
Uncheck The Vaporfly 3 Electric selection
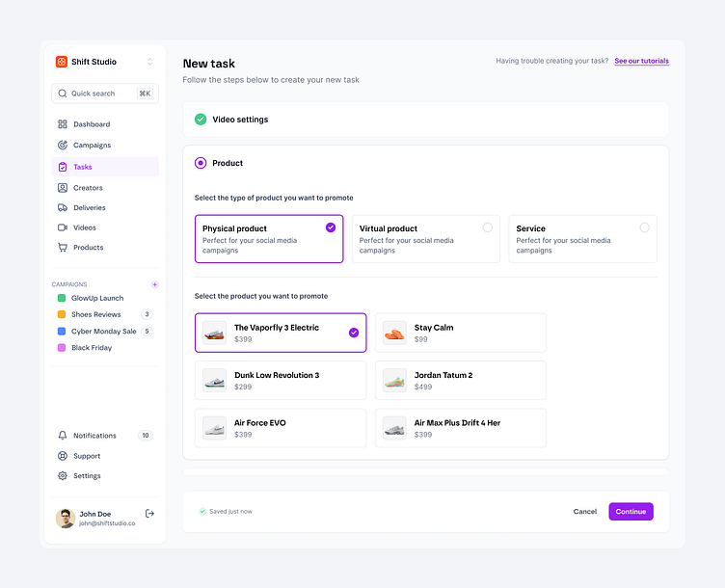(x=353, y=333)
